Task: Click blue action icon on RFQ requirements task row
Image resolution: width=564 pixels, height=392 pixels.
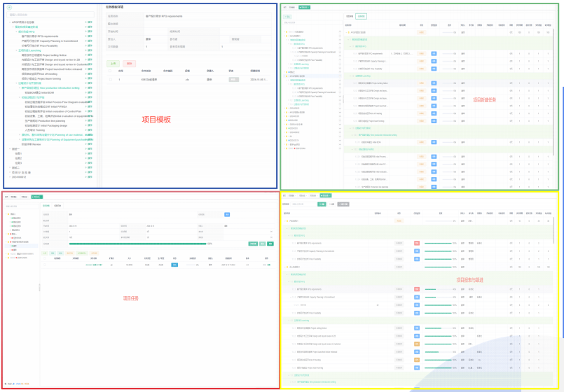Action: (434, 53)
